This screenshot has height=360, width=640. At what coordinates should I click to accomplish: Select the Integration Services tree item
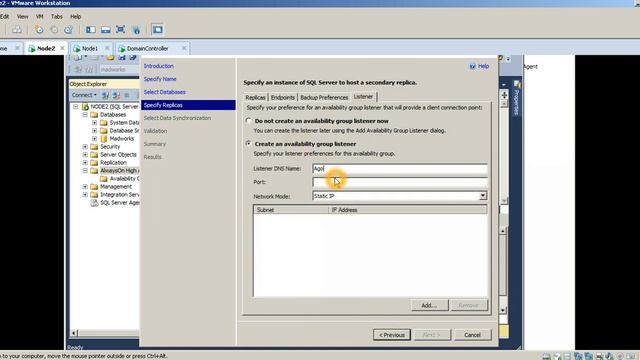[x=115, y=195]
